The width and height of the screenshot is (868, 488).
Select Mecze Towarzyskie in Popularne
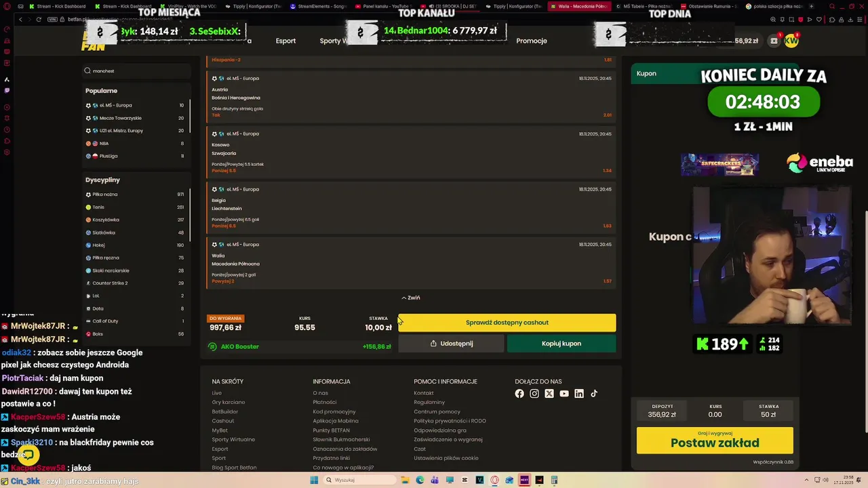tap(134, 118)
